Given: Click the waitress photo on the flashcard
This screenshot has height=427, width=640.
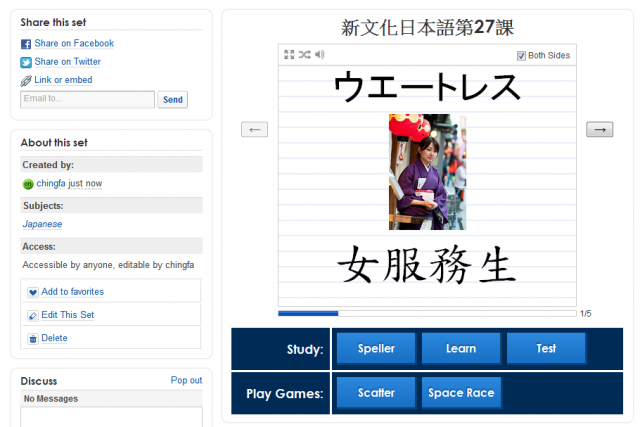Looking at the screenshot, I should coord(427,172).
